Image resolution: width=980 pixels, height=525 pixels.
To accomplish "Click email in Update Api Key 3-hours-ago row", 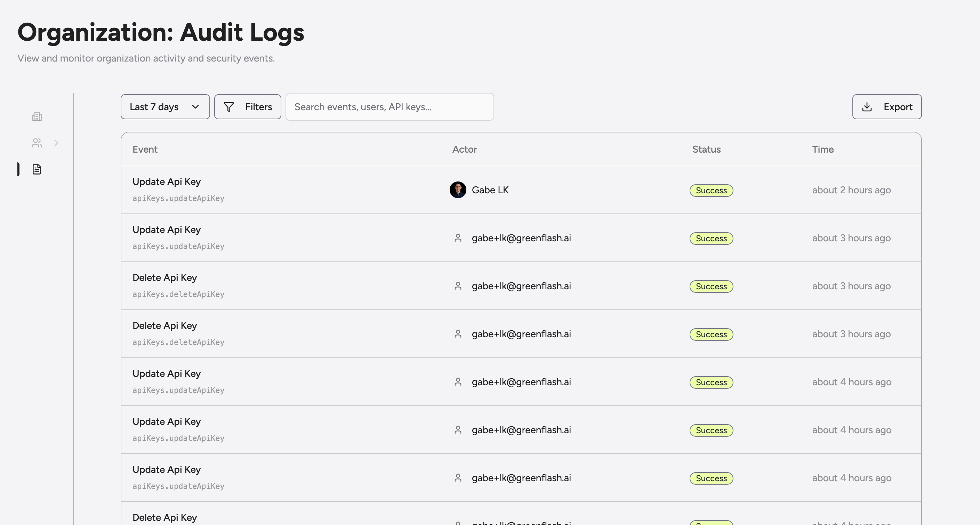I will [x=521, y=238].
